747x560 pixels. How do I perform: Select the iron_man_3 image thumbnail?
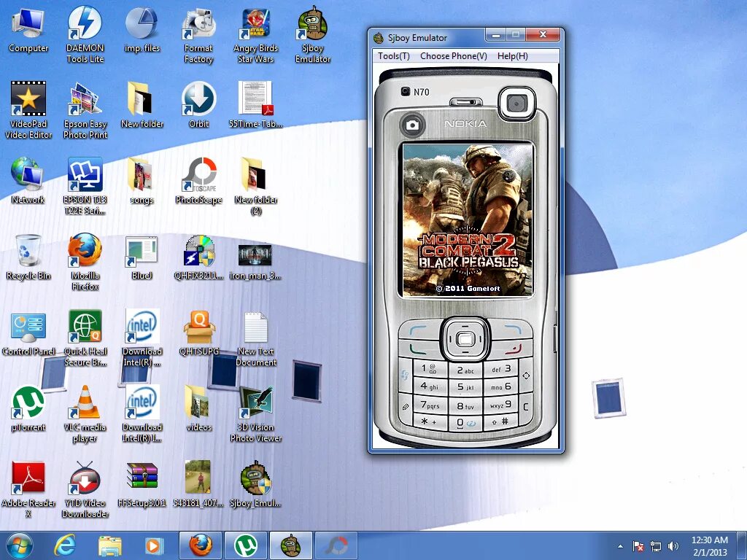coord(255,261)
